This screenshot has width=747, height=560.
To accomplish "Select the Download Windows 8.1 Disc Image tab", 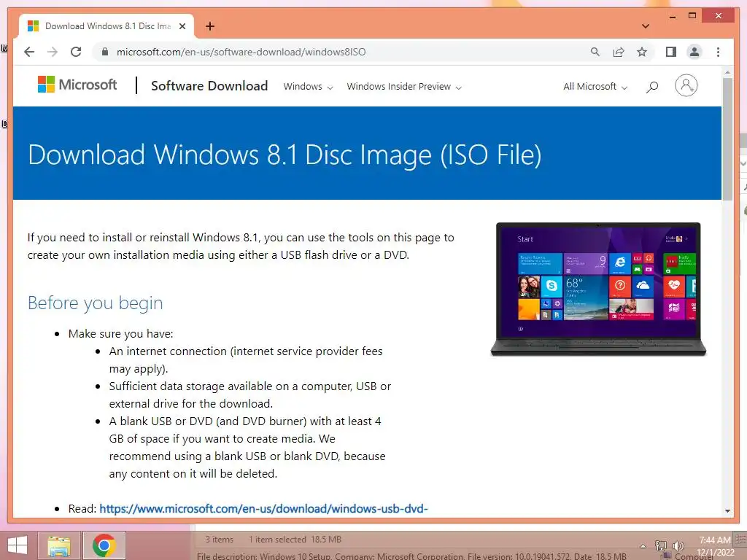I will pos(107,26).
